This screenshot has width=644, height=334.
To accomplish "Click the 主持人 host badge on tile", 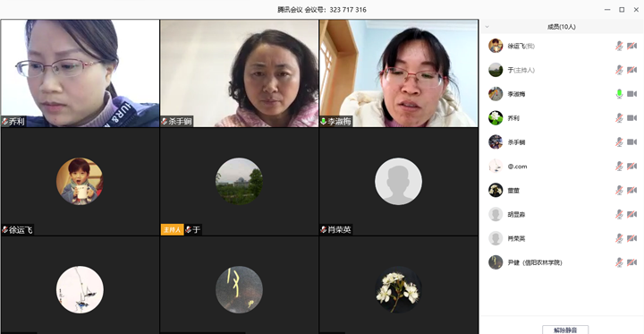I will [172, 229].
